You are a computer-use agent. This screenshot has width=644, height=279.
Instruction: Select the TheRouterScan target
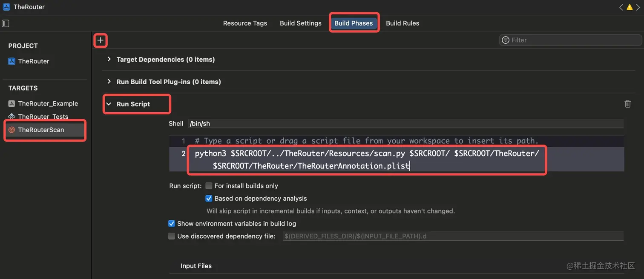[x=46, y=130]
